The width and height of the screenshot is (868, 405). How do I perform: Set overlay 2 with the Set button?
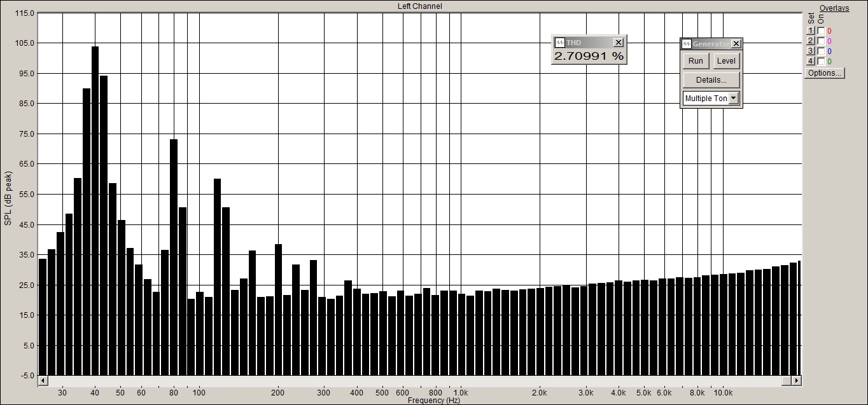(811, 41)
